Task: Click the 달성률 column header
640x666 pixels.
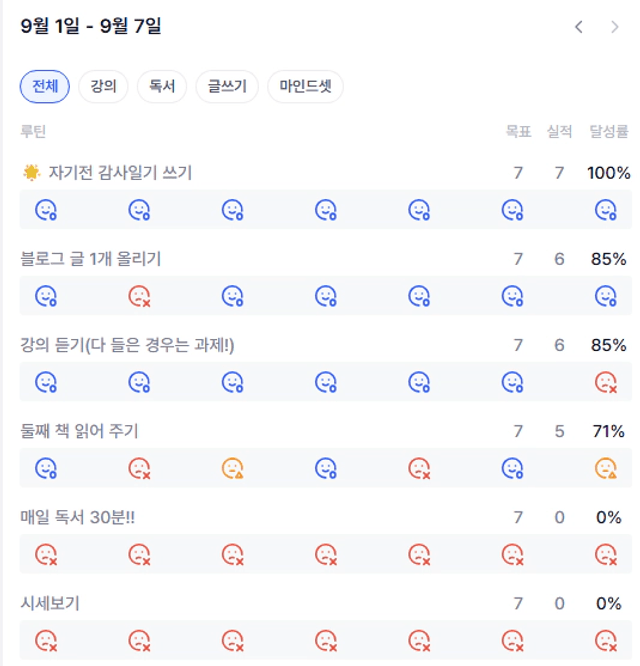Action: point(609,131)
